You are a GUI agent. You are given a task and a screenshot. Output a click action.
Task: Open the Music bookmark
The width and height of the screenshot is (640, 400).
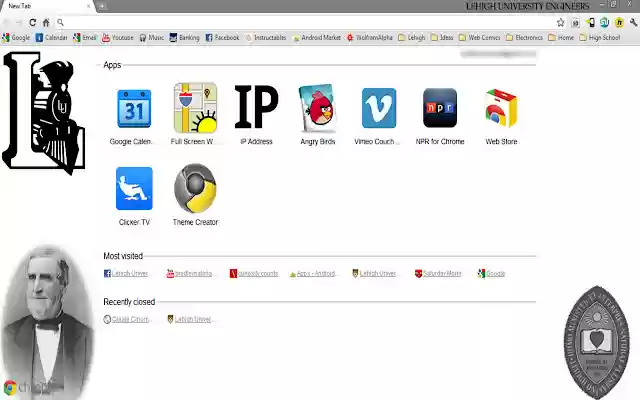[x=151, y=38]
